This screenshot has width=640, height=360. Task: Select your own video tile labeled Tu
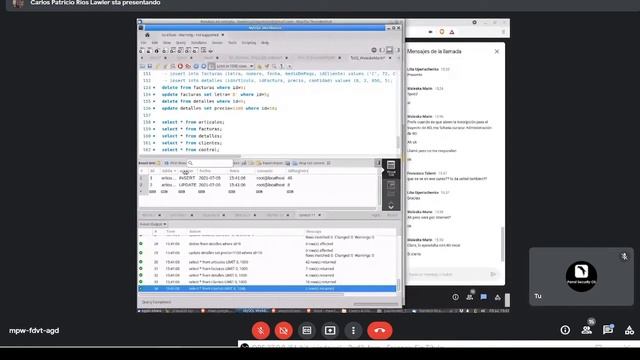pos(581,276)
